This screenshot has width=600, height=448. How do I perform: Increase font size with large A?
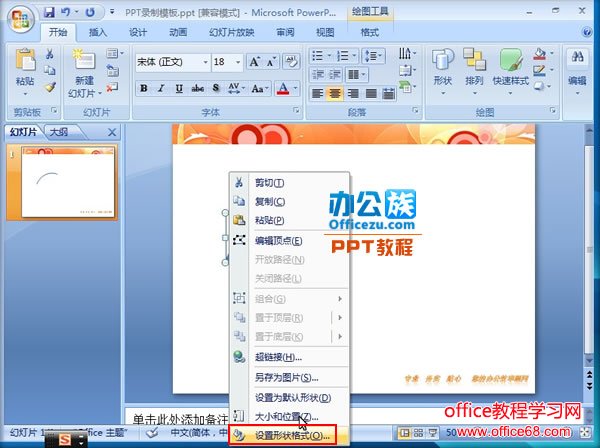[x=254, y=62]
